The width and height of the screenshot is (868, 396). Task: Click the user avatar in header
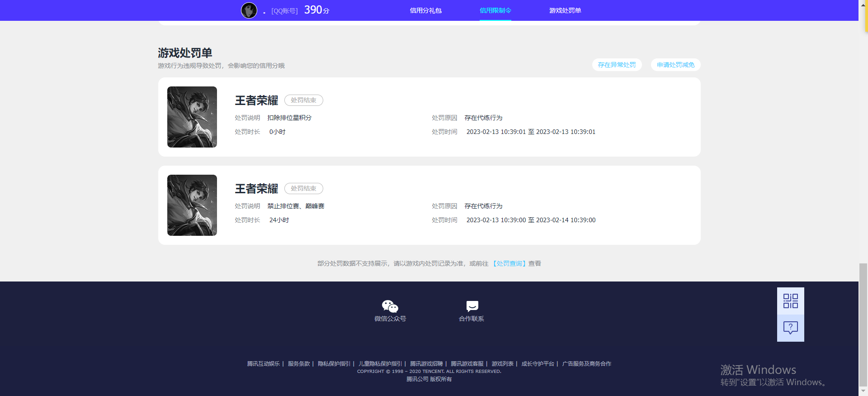click(x=249, y=10)
